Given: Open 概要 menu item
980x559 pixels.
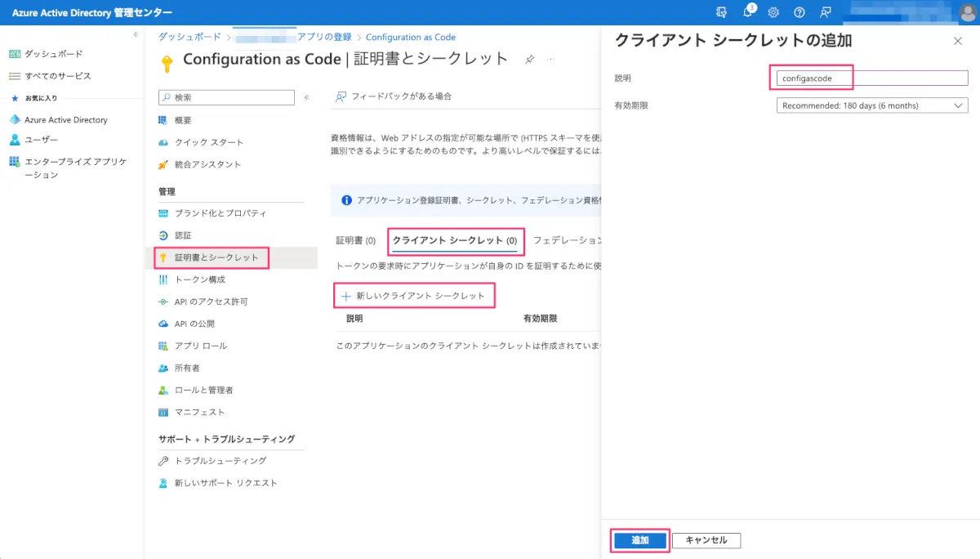Looking at the screenshot, I should (183, 120).
